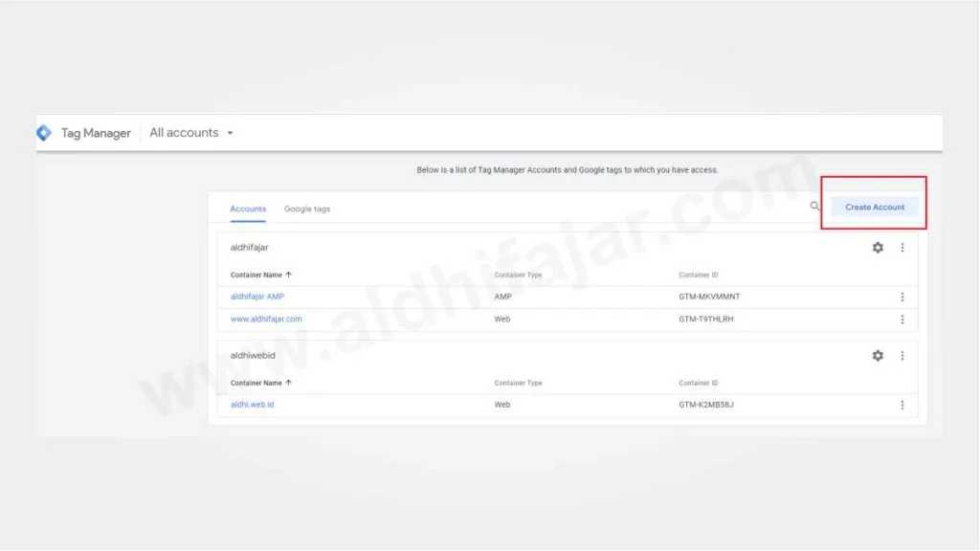Click the AMP container type cell
The height and width of the screenshot is (551, 980).
502,297
